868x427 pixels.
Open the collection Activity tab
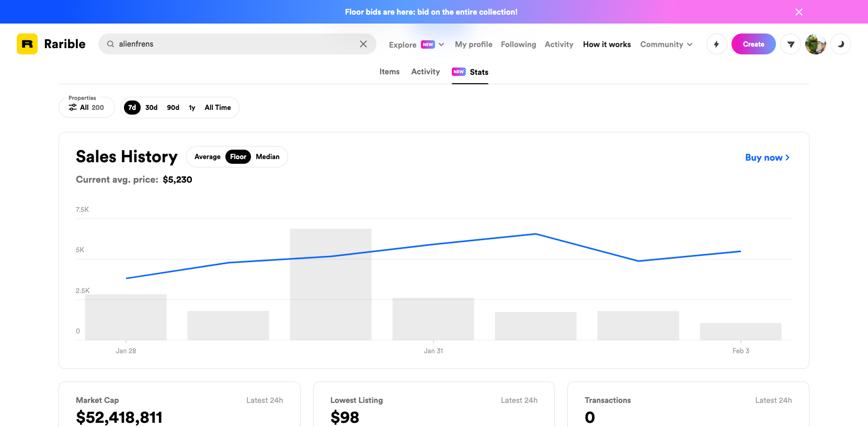click(x=426, y=72)
